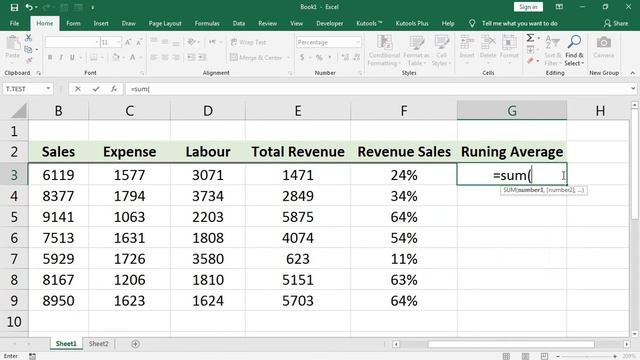The height and width of the screenshot is (360, 640).
Task: Click the Format cells icon
Action: tap(509, 42)
